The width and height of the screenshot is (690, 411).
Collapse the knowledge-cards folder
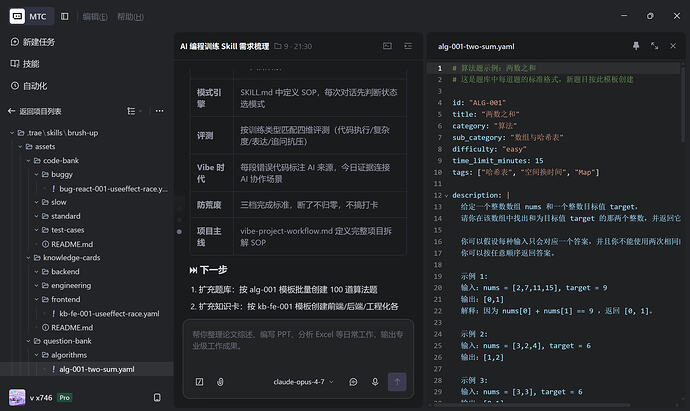pos(28,258)
